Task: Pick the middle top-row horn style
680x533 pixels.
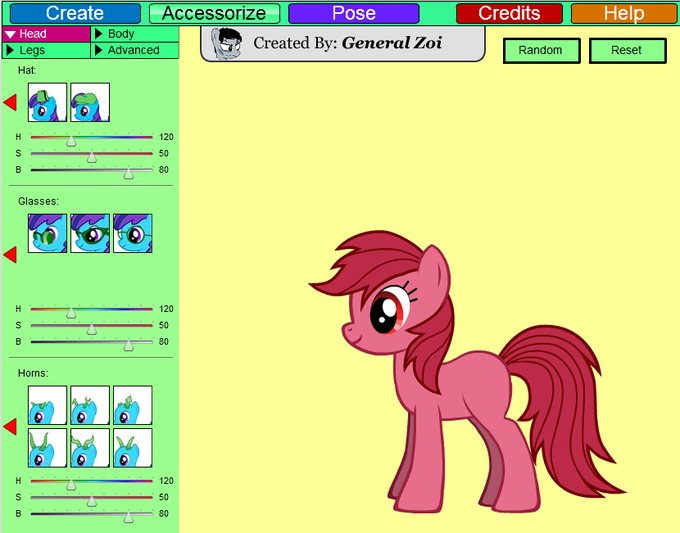Action: pos(90,405)
